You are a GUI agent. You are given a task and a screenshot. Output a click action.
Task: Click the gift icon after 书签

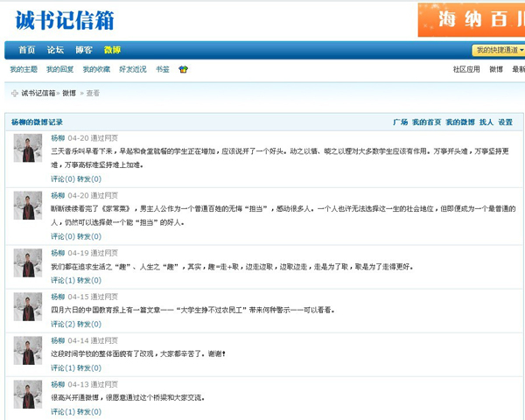point(183,69)
